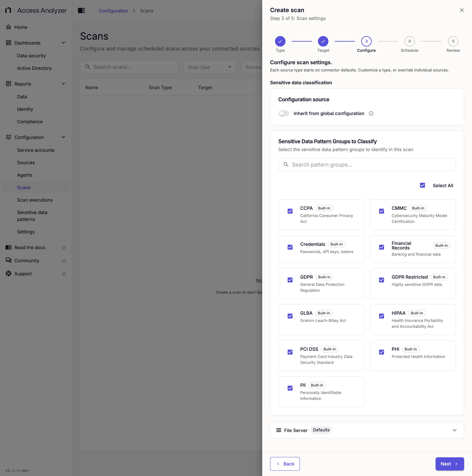Collapse the Reports menu chevron

[x=63, y=84]
